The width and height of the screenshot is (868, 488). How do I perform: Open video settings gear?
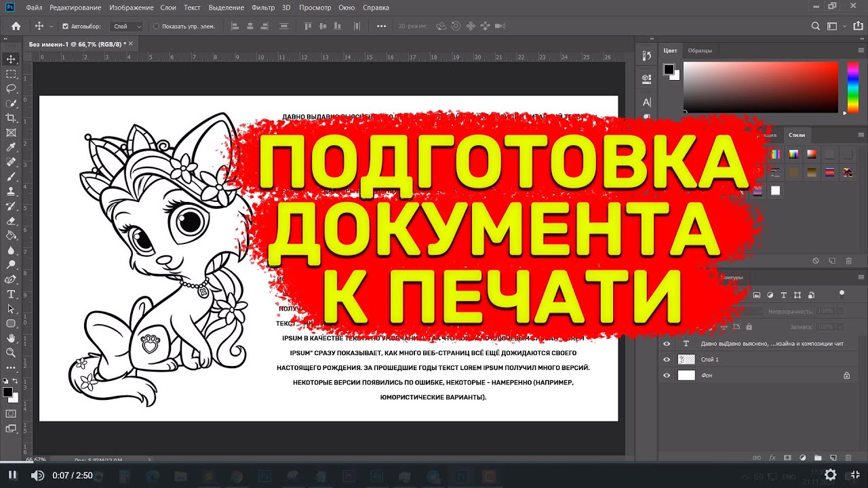click(x=830, y=474)
